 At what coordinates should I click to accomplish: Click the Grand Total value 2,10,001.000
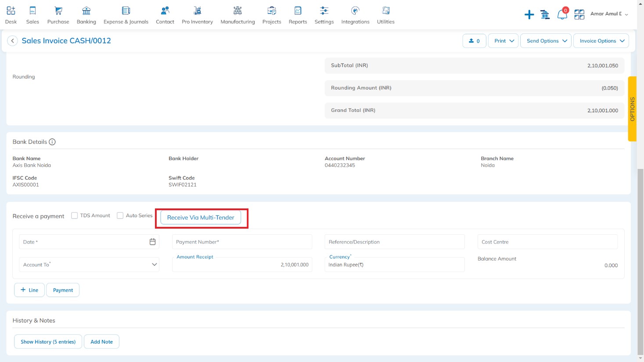(x=603, y=111)
